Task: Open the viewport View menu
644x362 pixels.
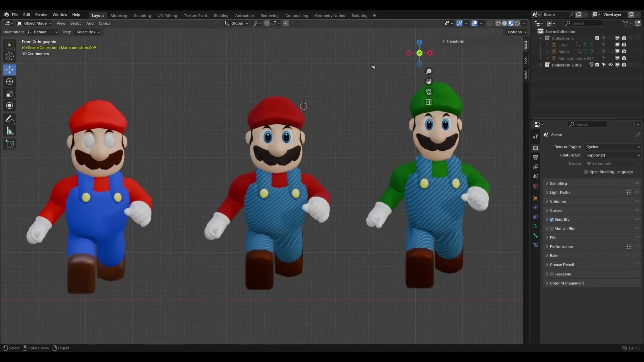Action: coord(61,23)
